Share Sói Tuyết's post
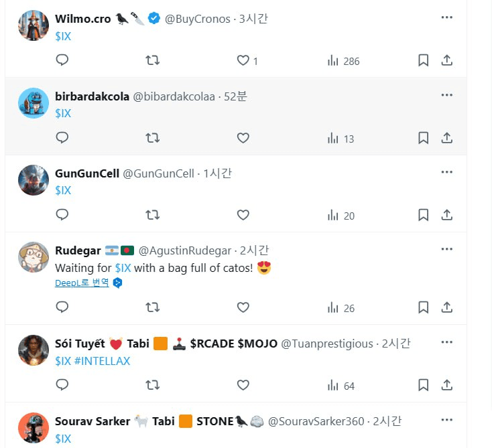Viewport: 492px width, 448px height. point(447,385)
